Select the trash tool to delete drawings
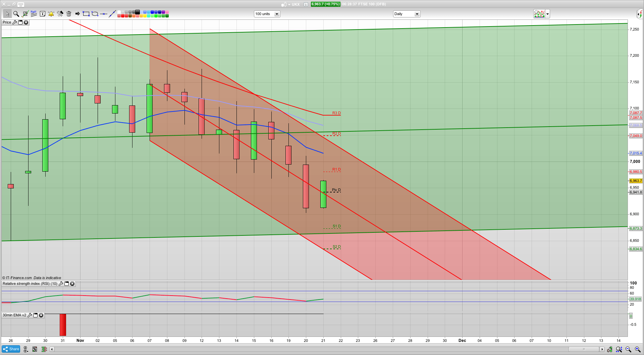644x355 pixels. pos(69,14)
